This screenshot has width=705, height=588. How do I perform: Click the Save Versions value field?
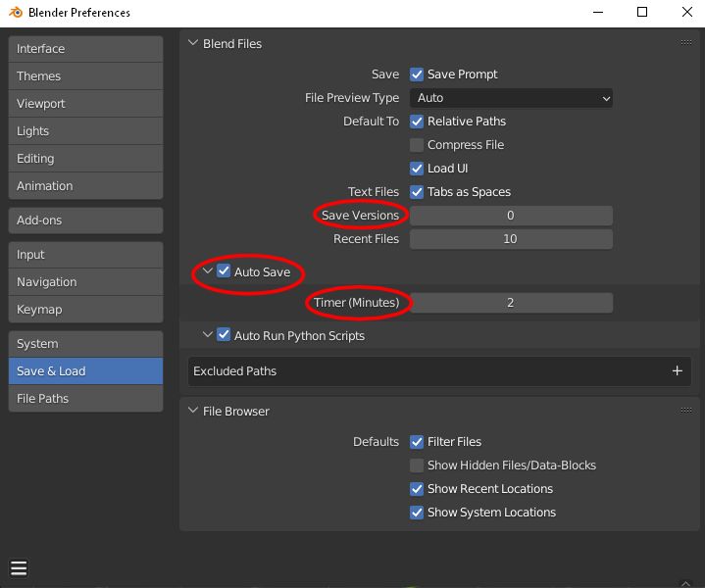(x=511, y=216)
